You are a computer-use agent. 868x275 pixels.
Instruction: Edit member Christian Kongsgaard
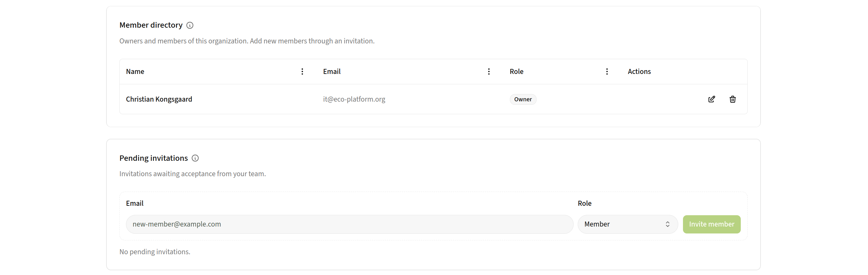(711, 99)
